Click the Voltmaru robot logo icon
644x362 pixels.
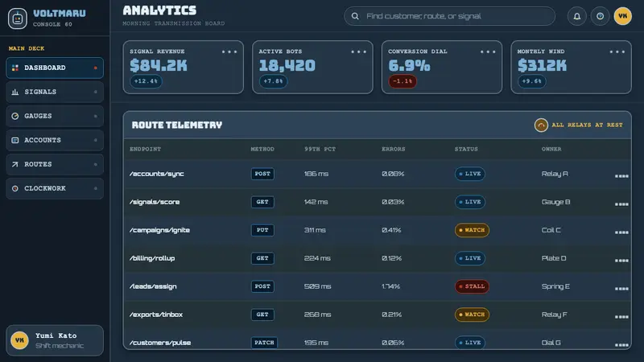(18, 19)
